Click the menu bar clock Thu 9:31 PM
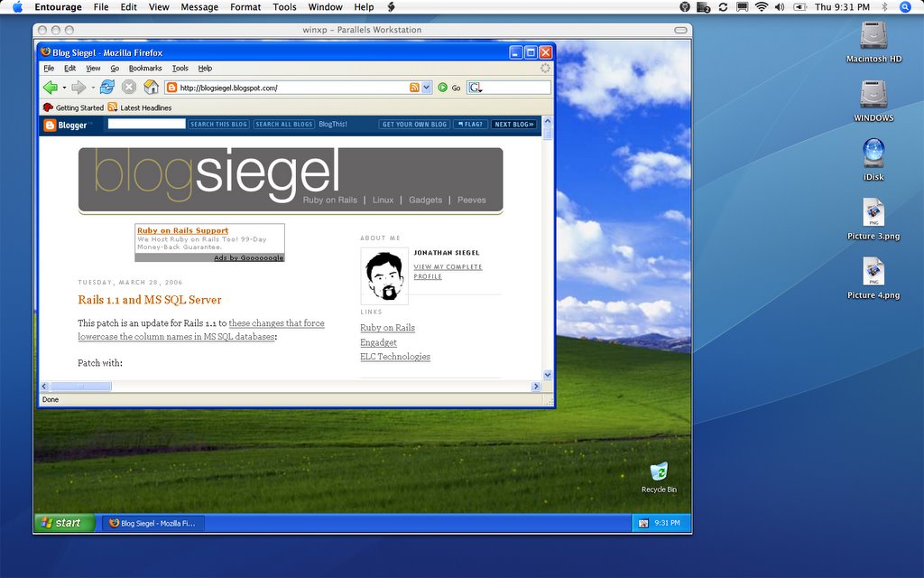924x578 pixels. pos(842,7)
